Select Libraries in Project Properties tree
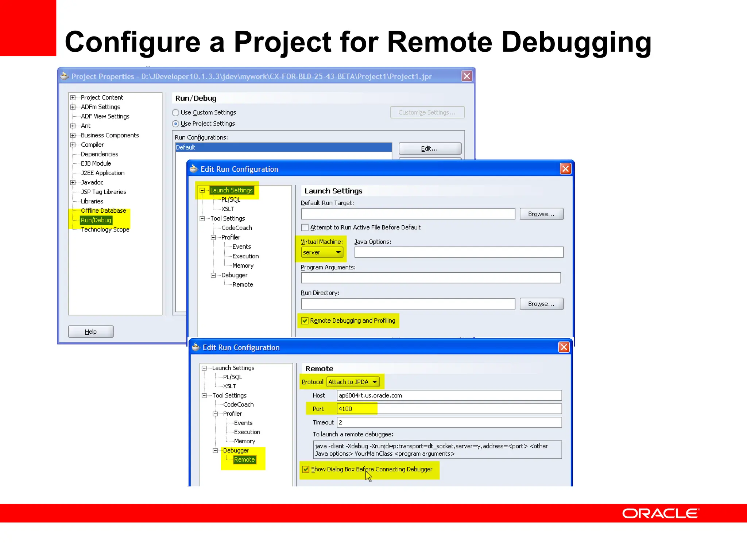This screenshot has height=560, width=747. 92,201
